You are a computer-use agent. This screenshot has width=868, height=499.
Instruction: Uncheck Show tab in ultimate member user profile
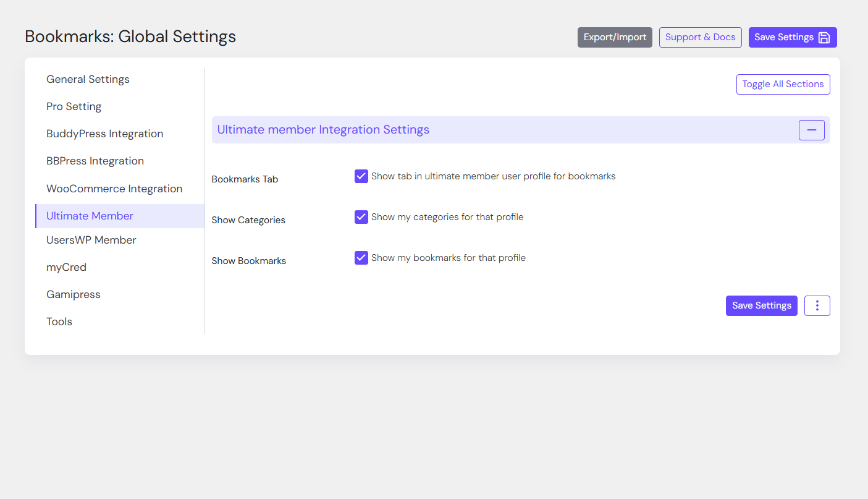(361, 176)
